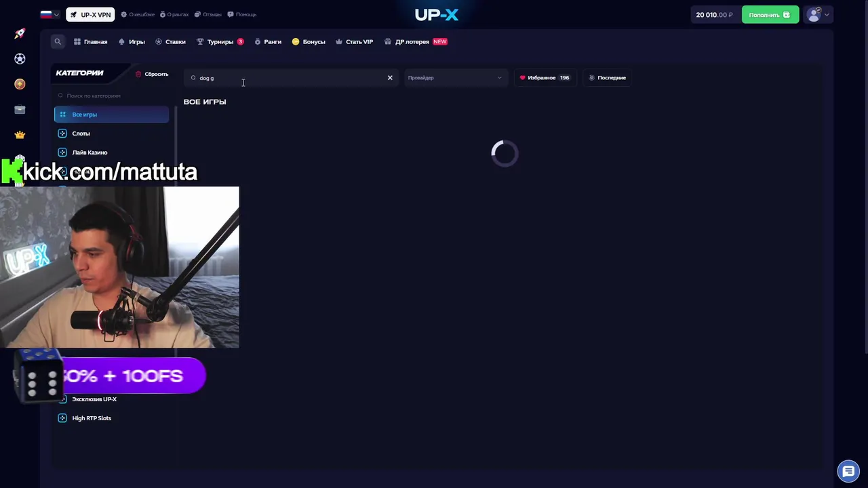Image resolution: width=868 pixels, height=488 pixels.
Task: Open the 'О рангах' link
Action: coord(174,14)
